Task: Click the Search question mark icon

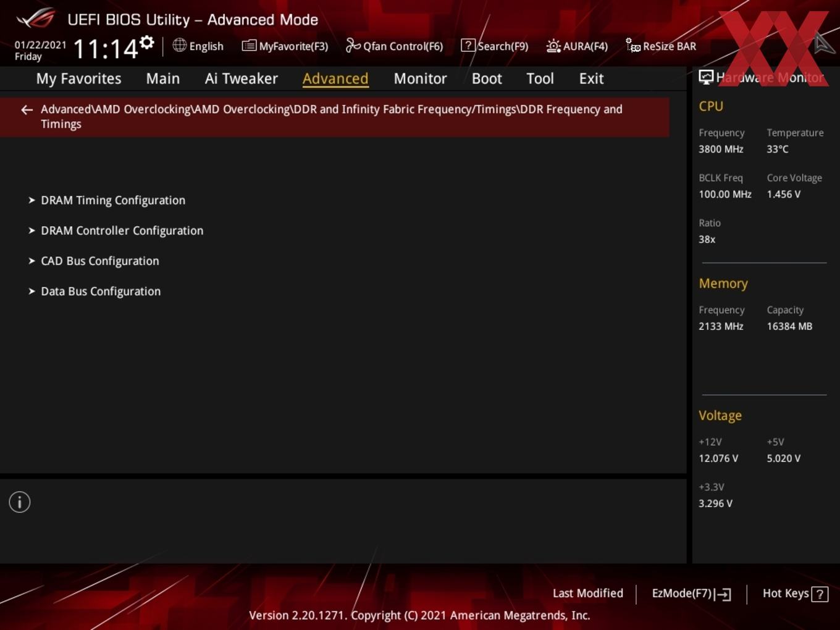Action: coord(468,45)
